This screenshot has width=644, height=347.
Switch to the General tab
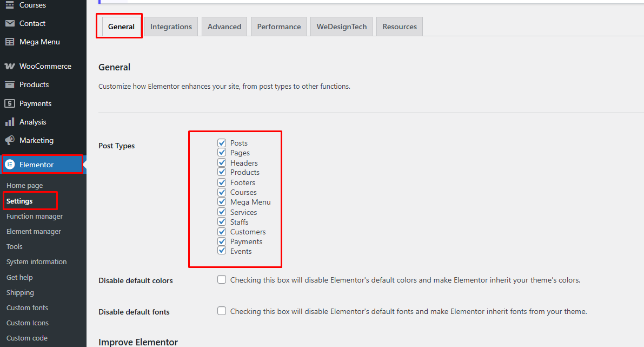pos(121,27)
